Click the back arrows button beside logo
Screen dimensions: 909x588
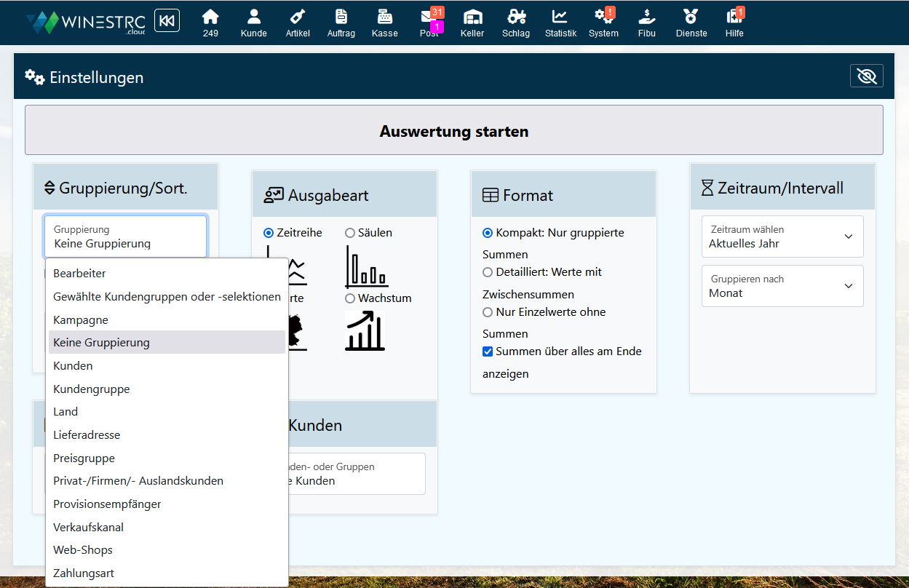[167, 21]
